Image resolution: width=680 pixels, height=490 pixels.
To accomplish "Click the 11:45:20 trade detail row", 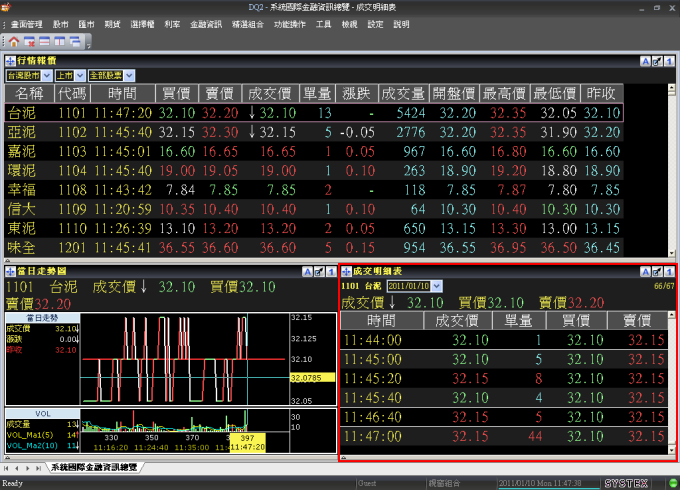I will pos(504,379).
